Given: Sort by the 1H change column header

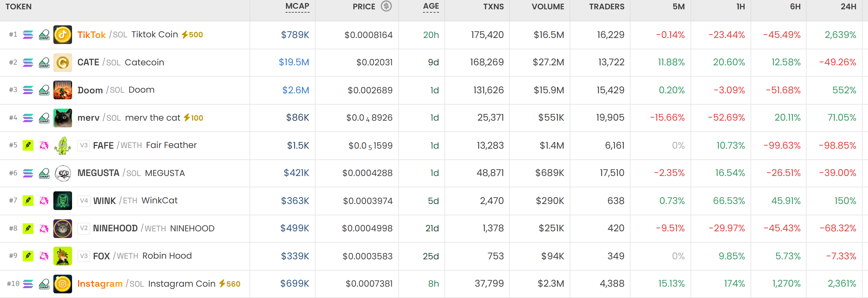Looking at the screenshot, I should tap(740, 7).
